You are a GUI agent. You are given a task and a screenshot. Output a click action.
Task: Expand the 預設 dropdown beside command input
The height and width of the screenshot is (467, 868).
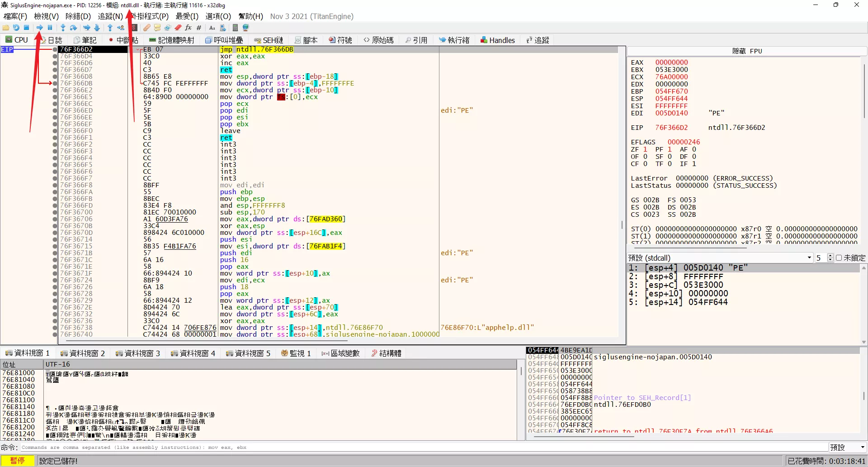[847, 447]
